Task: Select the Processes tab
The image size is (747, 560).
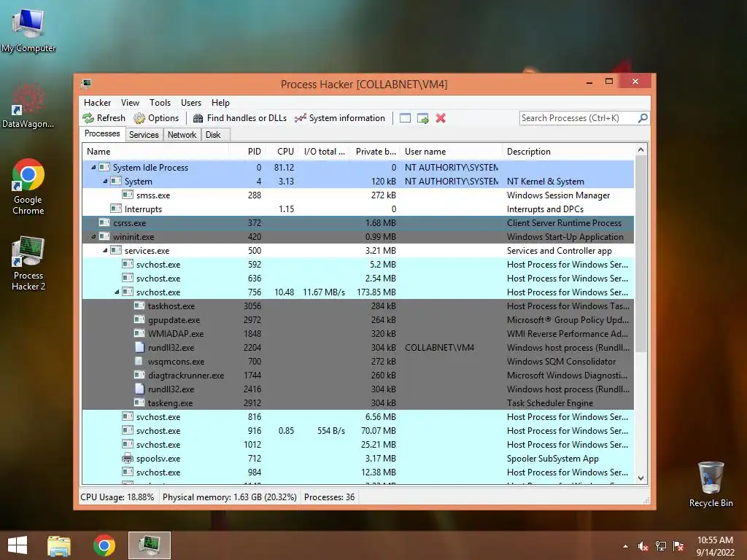Action: click(x=102, y=134)
